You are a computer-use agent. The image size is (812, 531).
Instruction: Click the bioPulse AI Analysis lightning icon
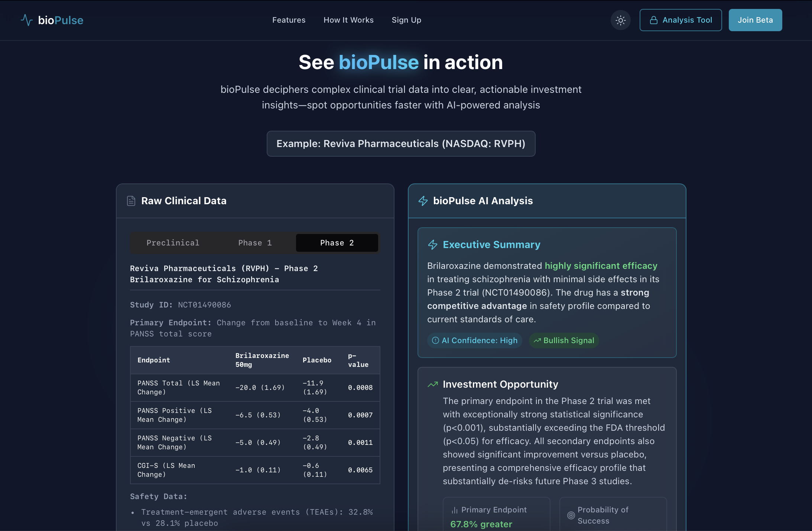[x=423, y=201]
